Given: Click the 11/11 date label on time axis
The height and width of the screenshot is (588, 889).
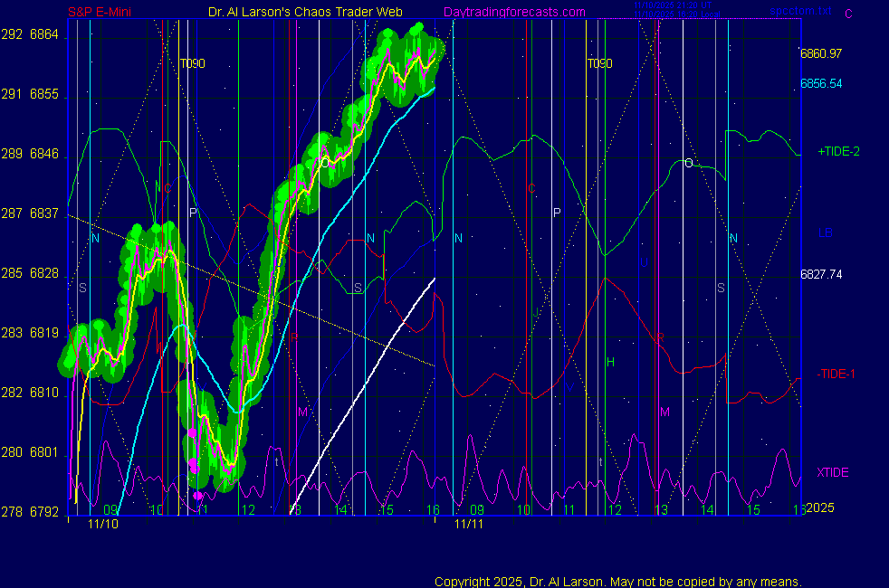Looking at the screenshot, I should coord(468,524).
